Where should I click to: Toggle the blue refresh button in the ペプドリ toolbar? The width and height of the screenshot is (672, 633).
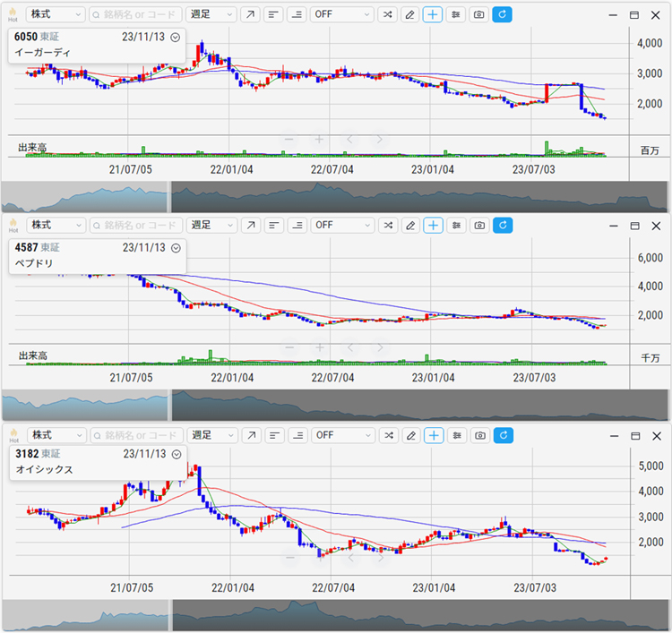point(503,225)
